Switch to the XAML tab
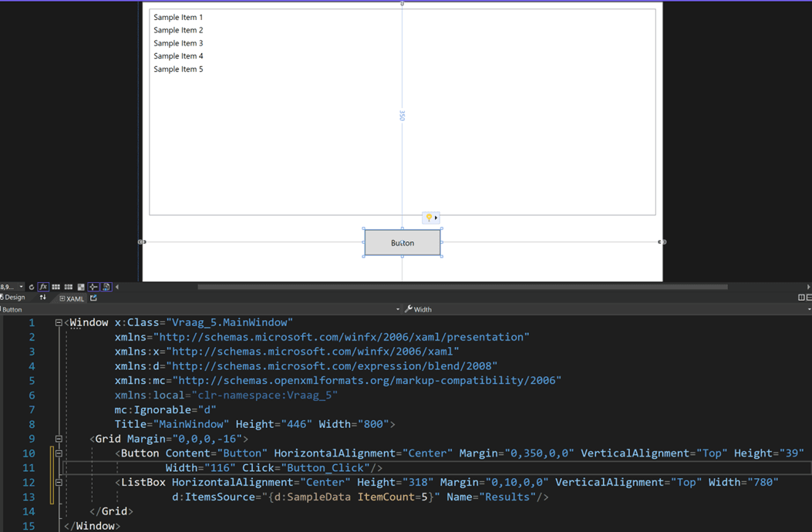812x532 pixels. [72, 298]
